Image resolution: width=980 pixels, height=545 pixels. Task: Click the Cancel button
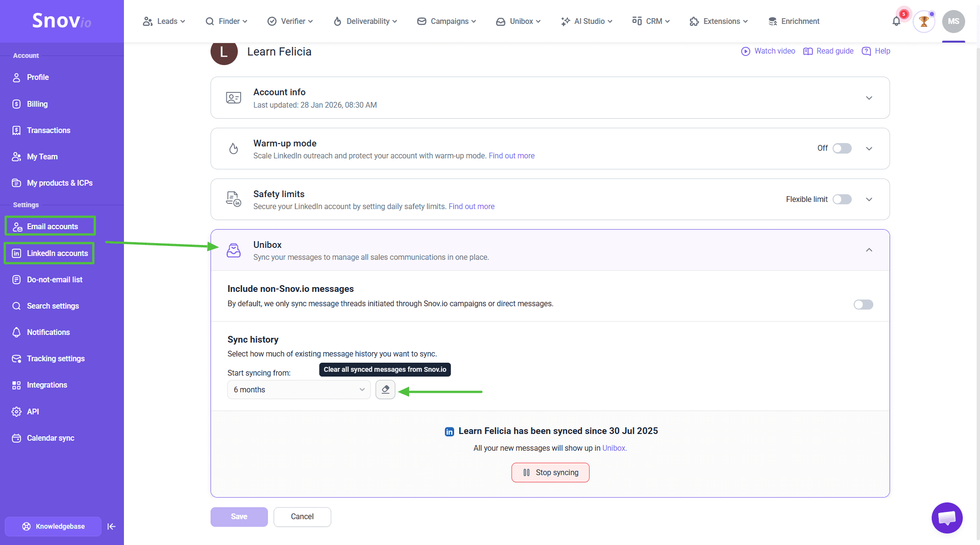coord(302,517)
